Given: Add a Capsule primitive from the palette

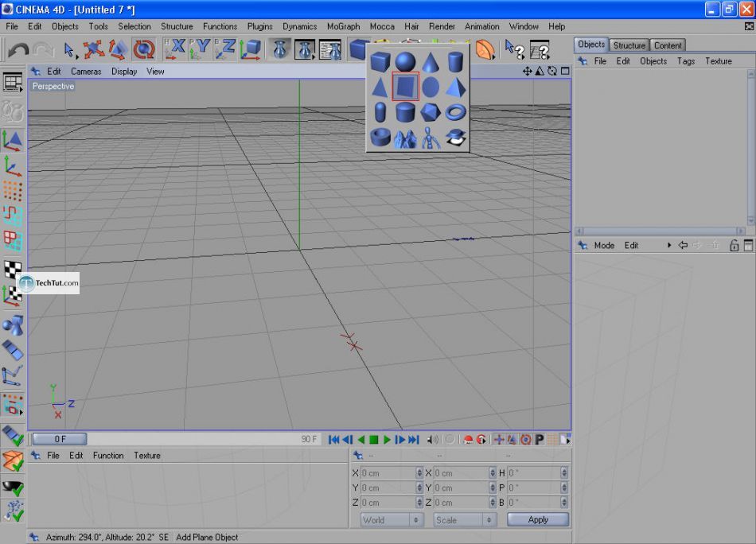Looking at the screenshot, I should tap(380, 112).
